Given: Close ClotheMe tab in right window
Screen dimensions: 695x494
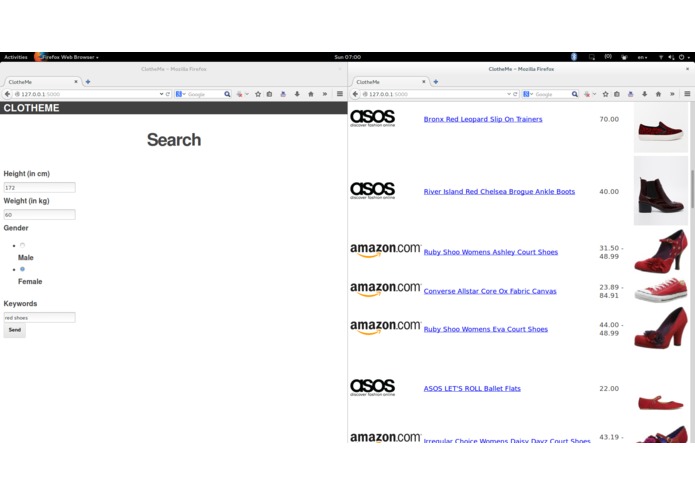Looking at the screenshot, I should tap(424, 82).
